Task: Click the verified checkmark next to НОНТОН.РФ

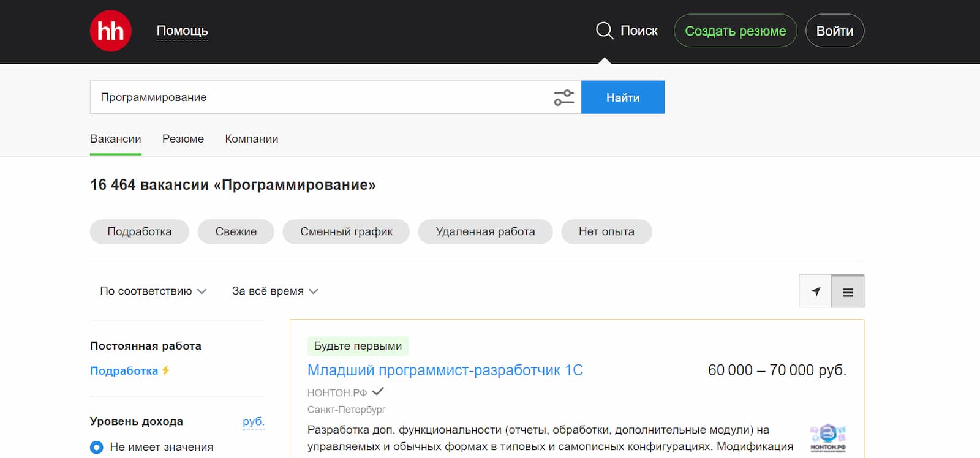Action: (378, 391)
